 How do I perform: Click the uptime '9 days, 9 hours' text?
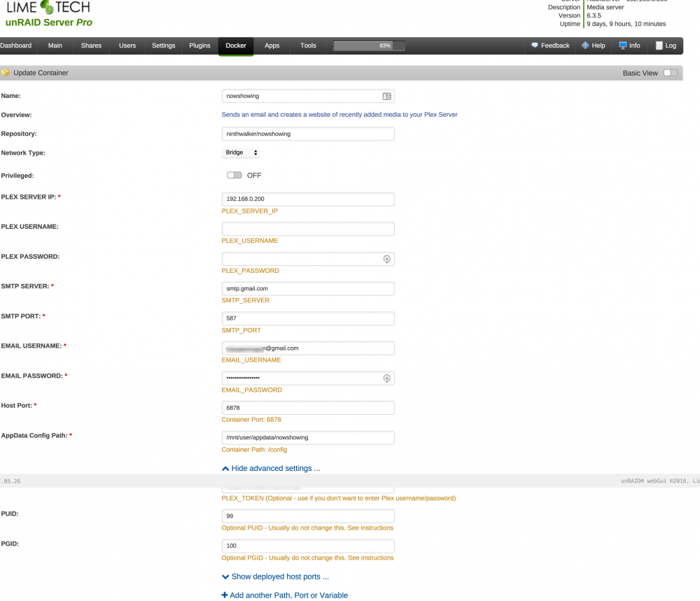(x=626, y=24)
